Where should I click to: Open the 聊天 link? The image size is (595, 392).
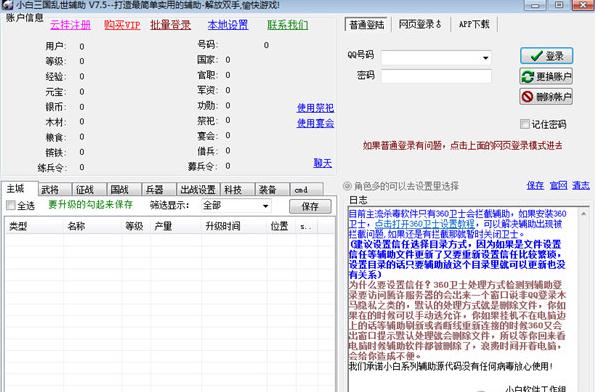click(323, 163)
